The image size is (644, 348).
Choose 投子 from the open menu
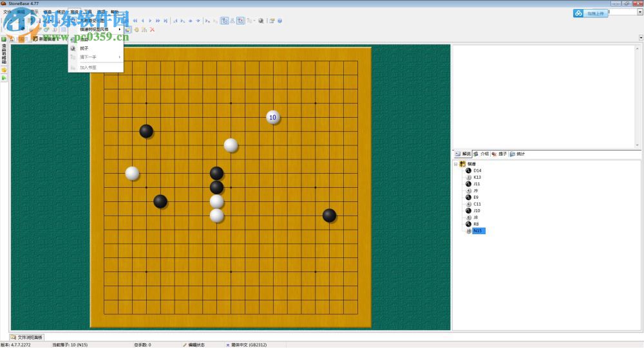pos(96,48)
